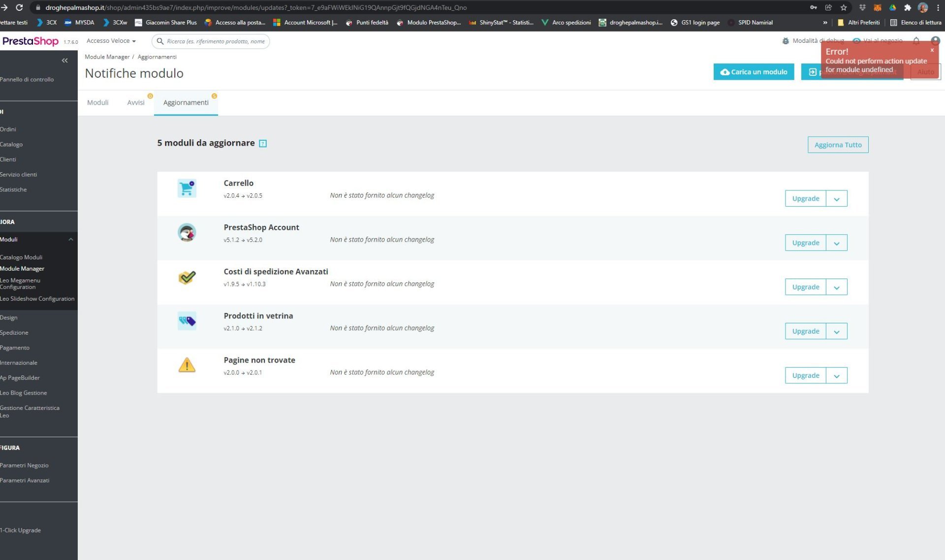Collapse the sidebar with double-chevron icon
This screenshot has width=945, height=560.
(64, 61)
